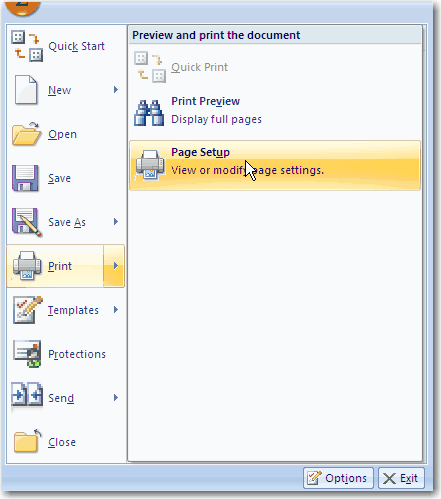The height and width of the screenshot is (499, 441).
Task: Click the Print Preview binoculars icon
Action: 149,113
